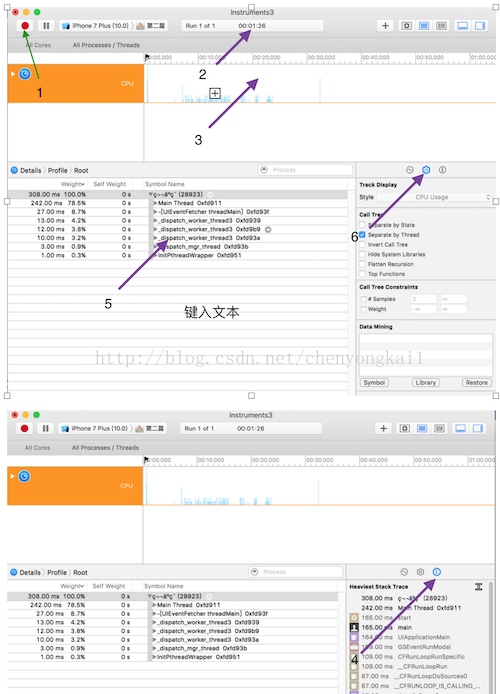Click the plus add-instrument button in lower window
The image size is (500, 694).
(x=384, y=428)
